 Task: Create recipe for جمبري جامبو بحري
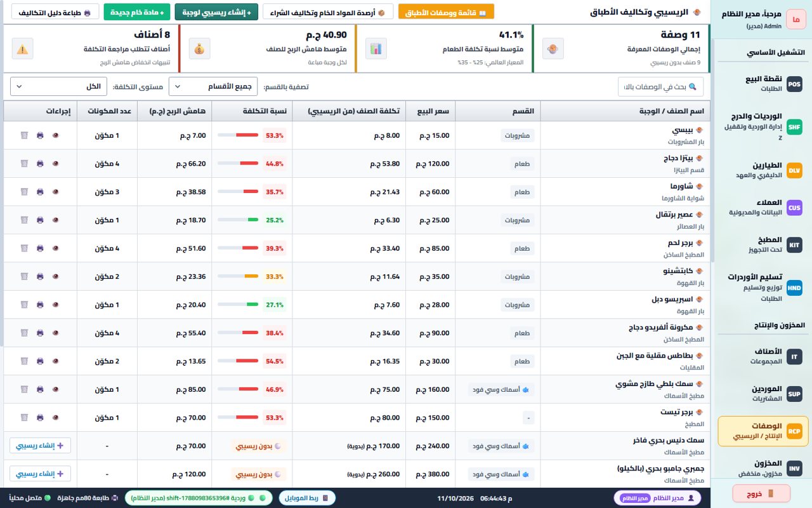[40, 474]
